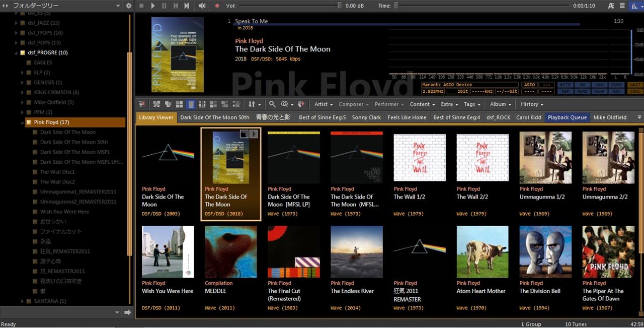Click the send-to-player arrow icon
The width and height of the screenshot is (644, 328).
(x=301, y=104)
